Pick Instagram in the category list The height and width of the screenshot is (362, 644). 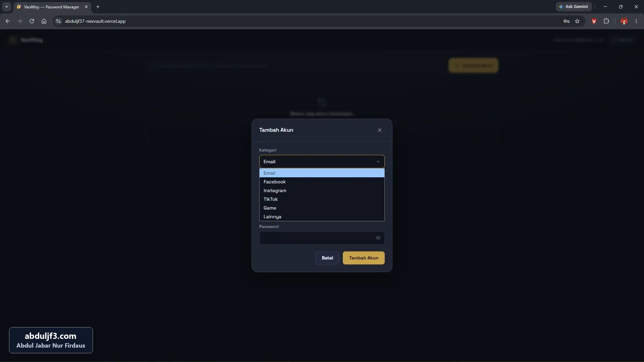click(x=322, y=190)
